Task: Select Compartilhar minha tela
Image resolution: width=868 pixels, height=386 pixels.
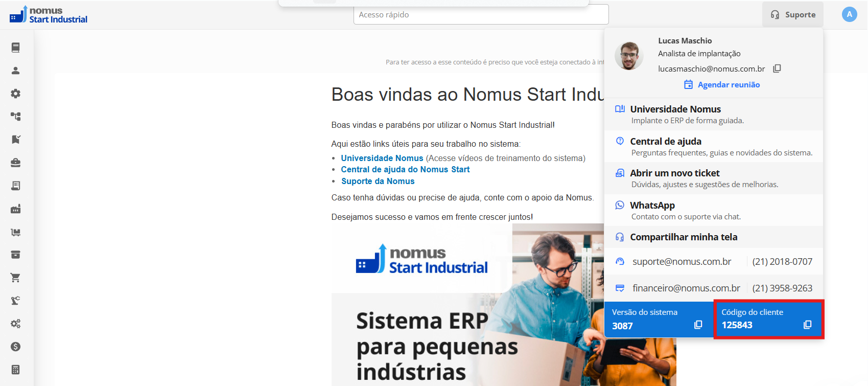Action: [x=714, y=237]
